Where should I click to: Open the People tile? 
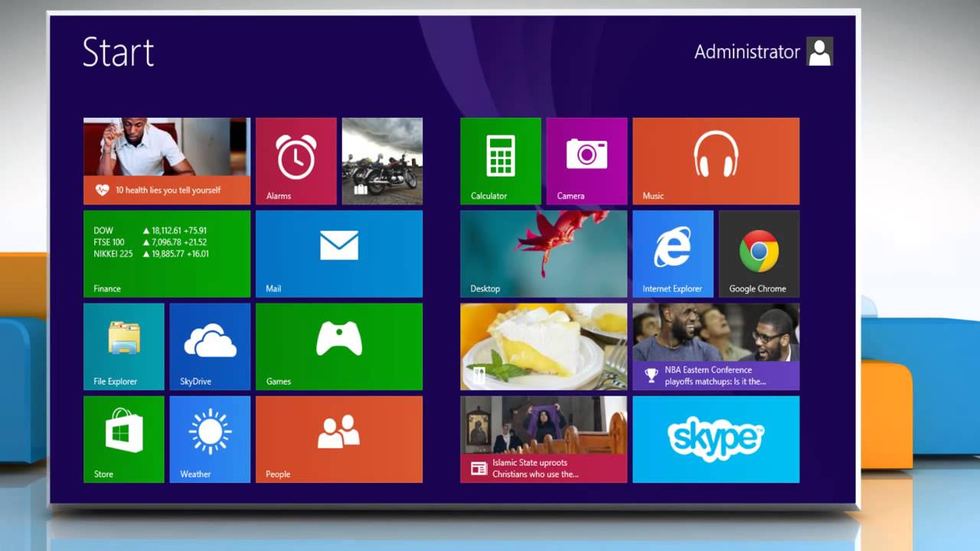(339, 439)
